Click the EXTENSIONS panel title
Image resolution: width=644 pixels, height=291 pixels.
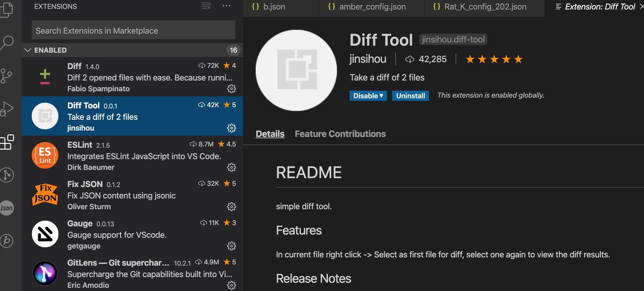pos(56,6)
